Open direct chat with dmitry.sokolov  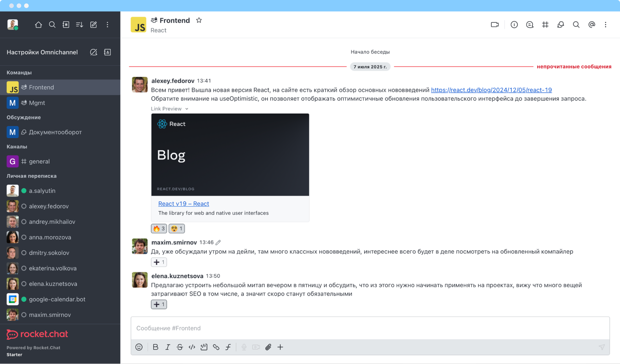(60, 253)
